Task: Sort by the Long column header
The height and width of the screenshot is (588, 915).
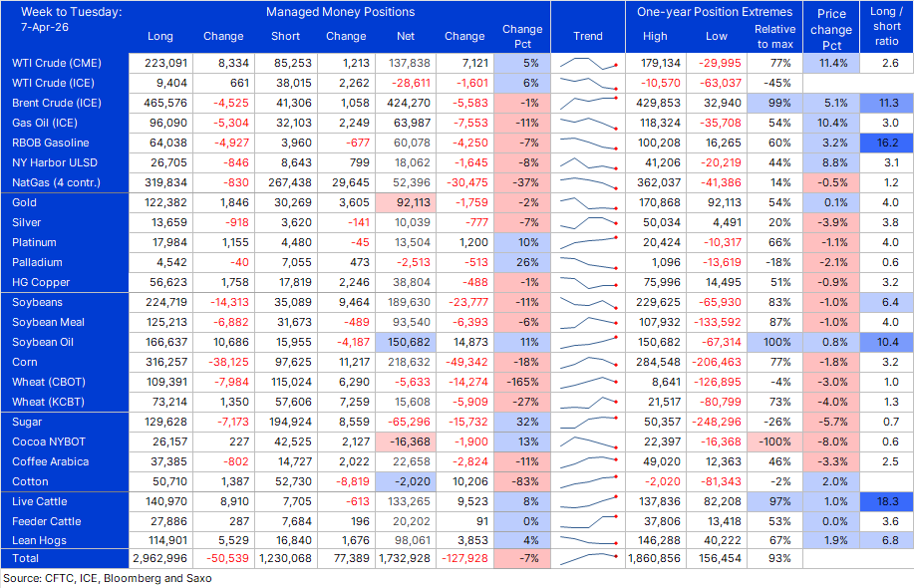Action: click(x=159, y=36)
